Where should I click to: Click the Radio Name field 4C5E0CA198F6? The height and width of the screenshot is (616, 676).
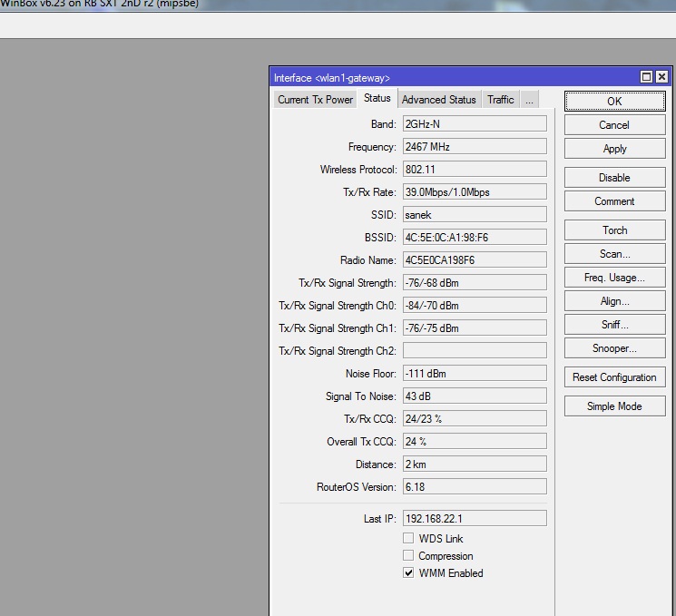(475, 260)
